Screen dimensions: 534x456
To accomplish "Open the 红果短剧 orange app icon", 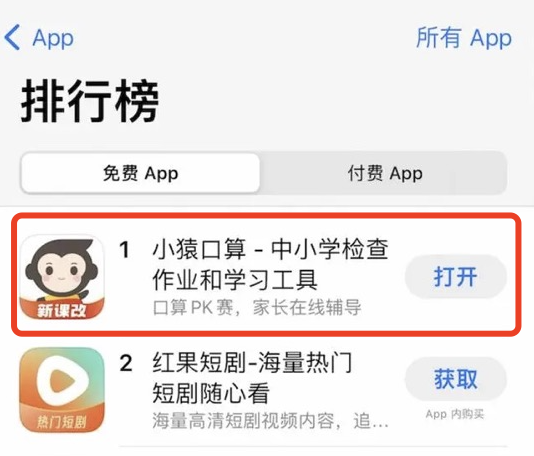I will coord(62,390).
